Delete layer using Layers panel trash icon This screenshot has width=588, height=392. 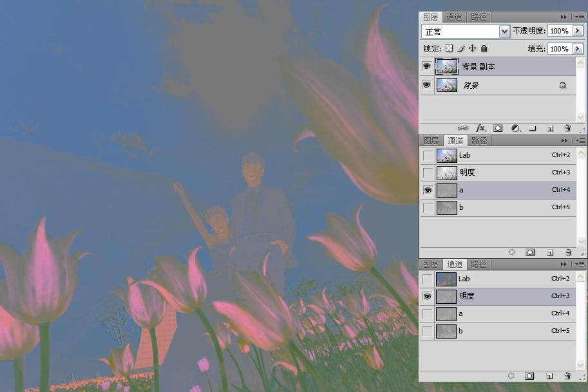point(567,128)
